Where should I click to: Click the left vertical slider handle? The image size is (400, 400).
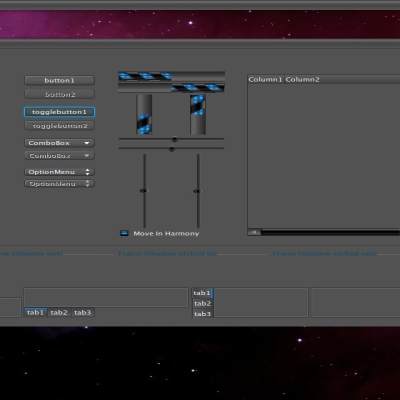pos(144,191)
